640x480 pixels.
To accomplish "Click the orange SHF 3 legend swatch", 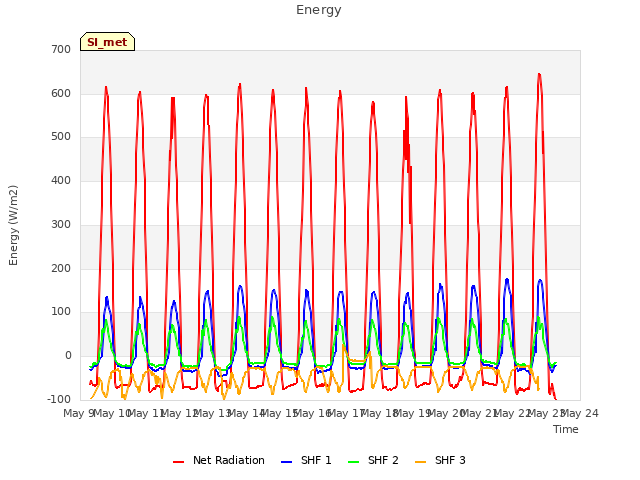I will 420,462.
